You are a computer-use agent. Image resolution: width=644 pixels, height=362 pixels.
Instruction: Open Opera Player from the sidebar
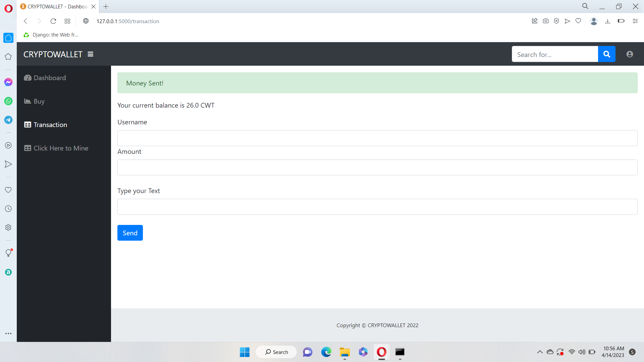pos(8,145)
